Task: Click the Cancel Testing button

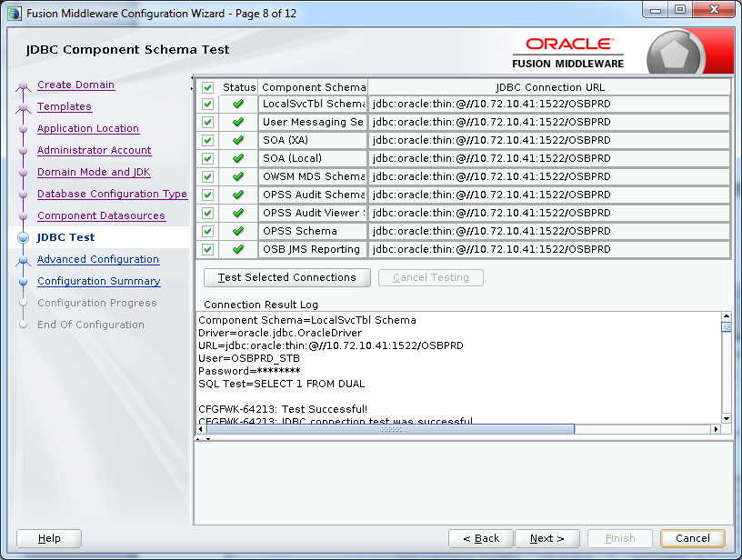Action: (x=431, y=277)
